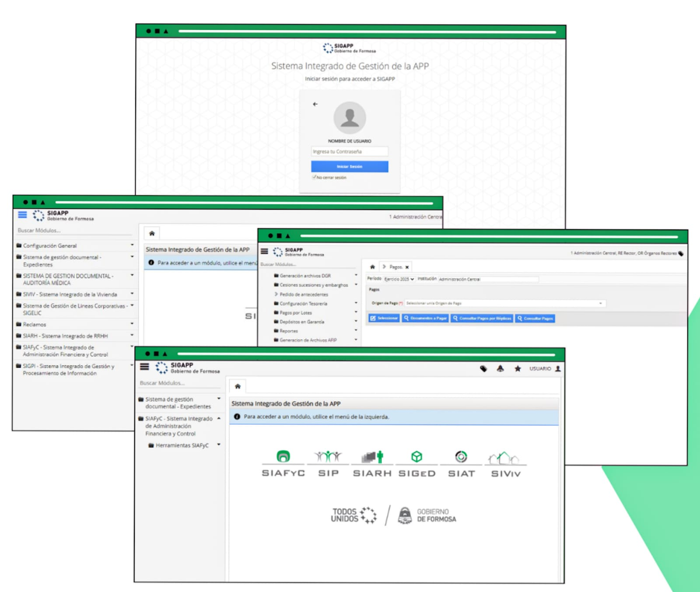The image size is (700, 592).
Task: Click the 'Iniciar Sesión' button
Action: 350,166
